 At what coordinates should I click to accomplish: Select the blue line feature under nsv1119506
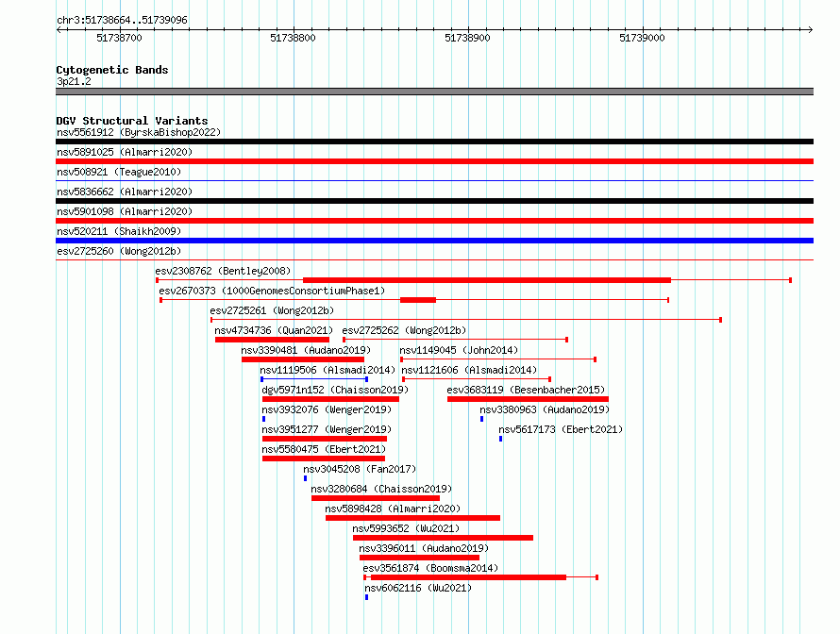pyautogui.click(x=314, y=379)
